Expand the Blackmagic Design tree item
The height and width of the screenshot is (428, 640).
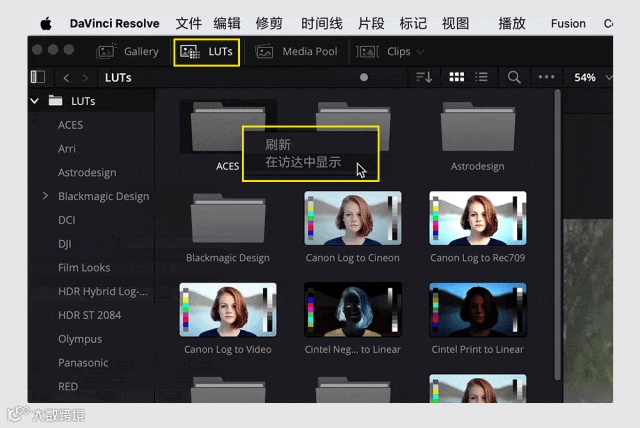(45, 196)
